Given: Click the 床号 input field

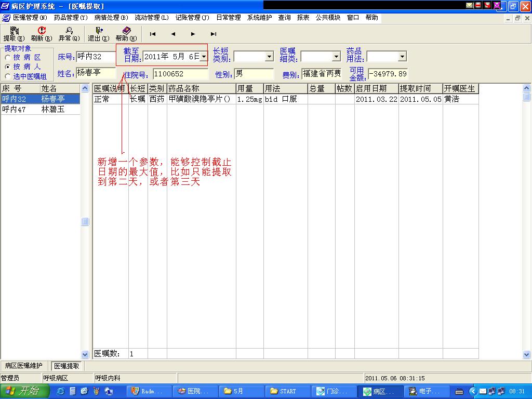Looking at the screenshot, I should coord(96,57).
